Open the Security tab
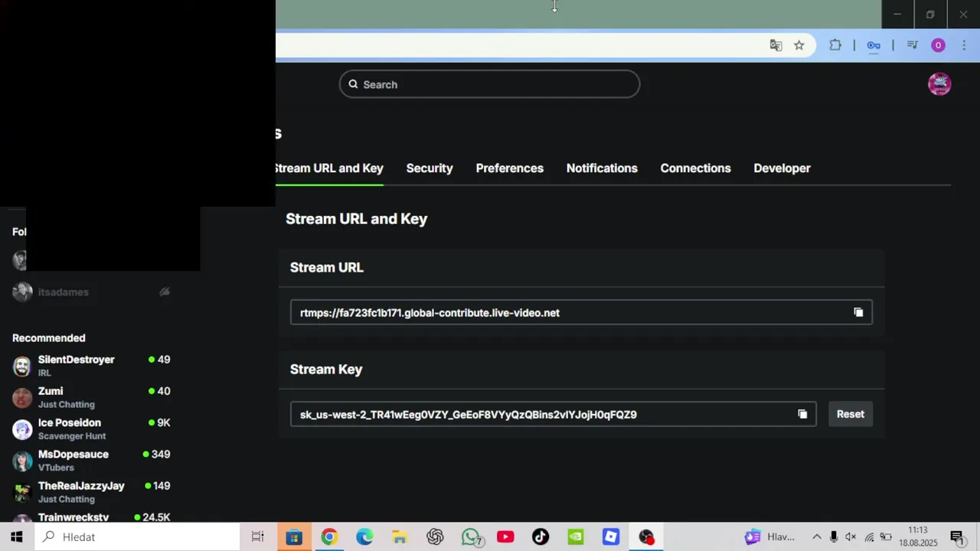The width and height of the screenshot is (980, 551). [430, 168]
